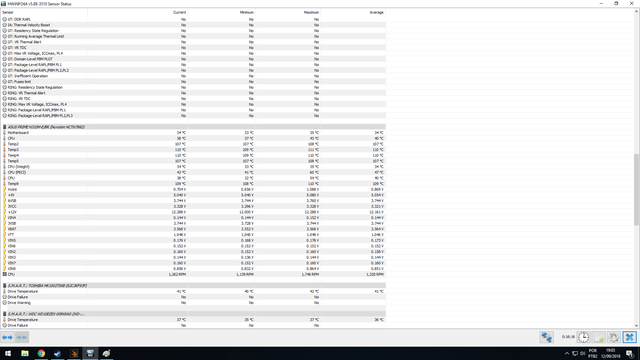Select the 3VCC voltage row

(x=193, y=207)
